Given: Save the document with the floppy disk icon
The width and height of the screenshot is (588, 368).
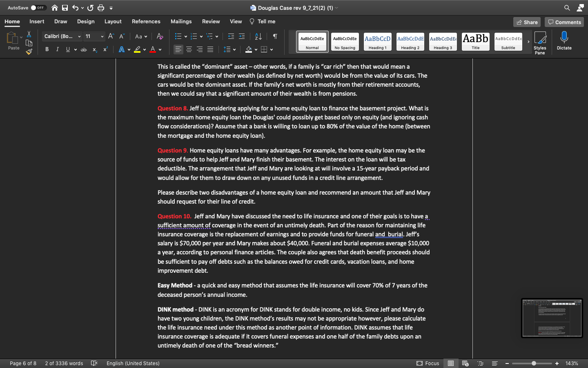Looking at the screenshot, I should 65,8.
